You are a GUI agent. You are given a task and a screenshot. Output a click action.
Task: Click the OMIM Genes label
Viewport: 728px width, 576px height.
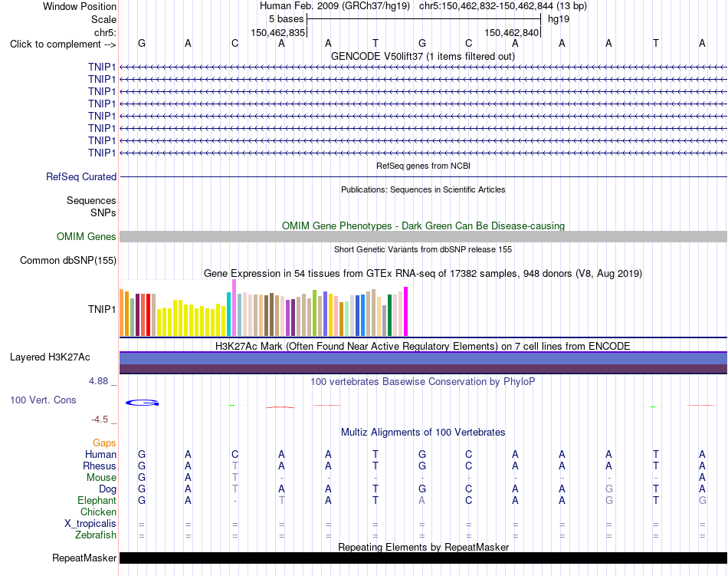(86, 236)
